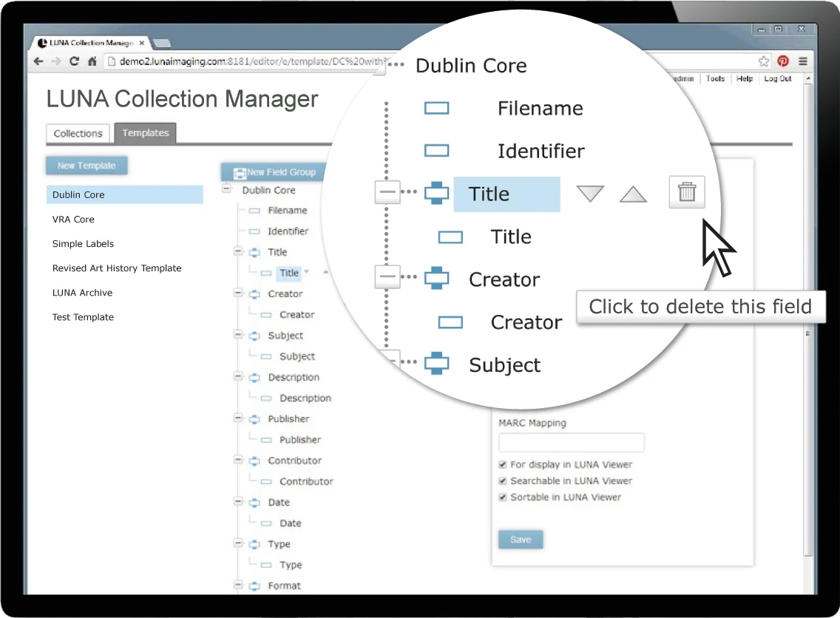Select the Format field group label
The width and height of the screenshot is (840, 618).
[285, 586]
